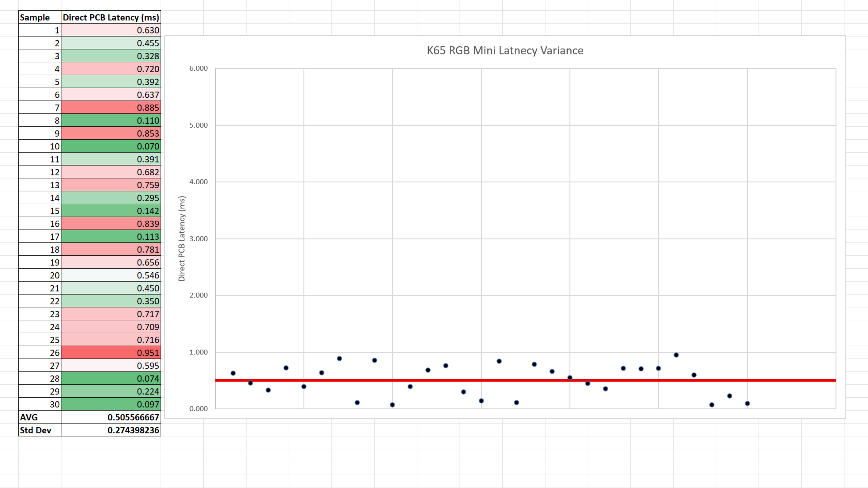Select the highest data point near 0.951

pyautogui.click(x=676, y=355)
